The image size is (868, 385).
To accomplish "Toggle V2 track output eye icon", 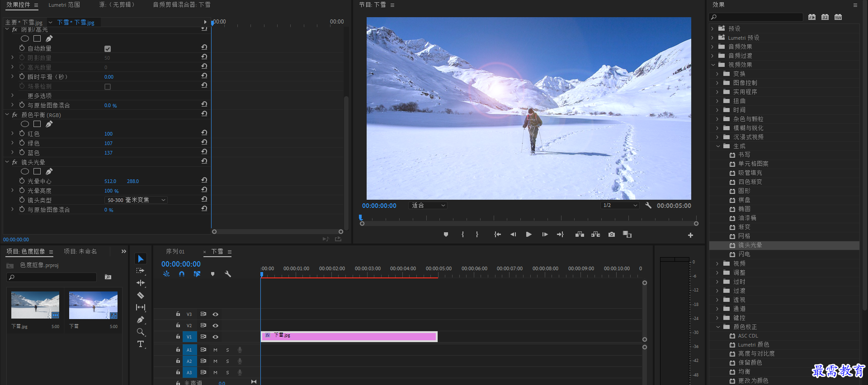I will (x=216, y=325).
